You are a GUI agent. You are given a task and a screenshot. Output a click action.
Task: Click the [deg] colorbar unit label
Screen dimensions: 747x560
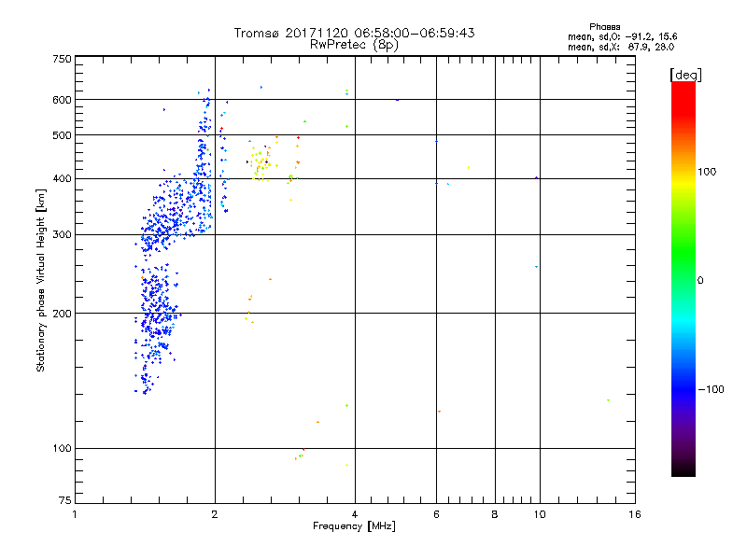point(684,74)
